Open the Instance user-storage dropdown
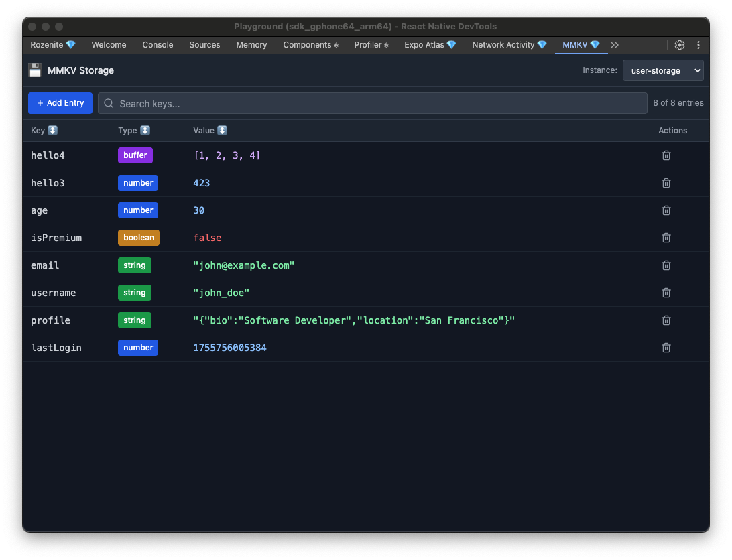 (x=662, y=70)
